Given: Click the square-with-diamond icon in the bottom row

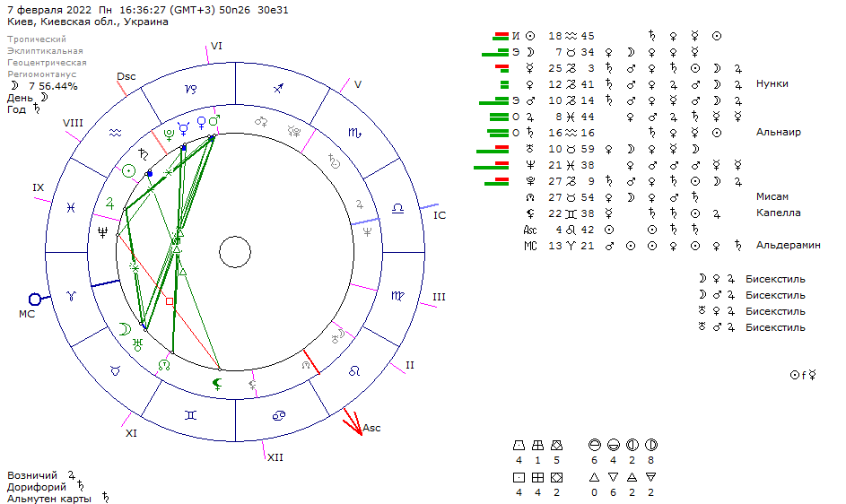Looking at the screenshot, I should tap(556, 478).
